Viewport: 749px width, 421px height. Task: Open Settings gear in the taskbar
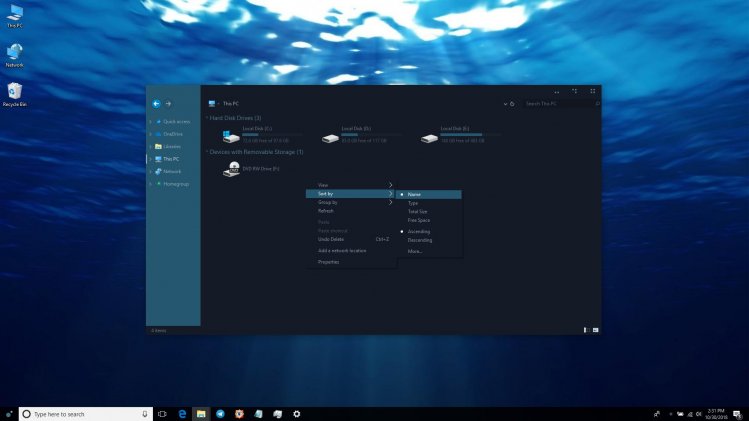click(x=296, y=413)
